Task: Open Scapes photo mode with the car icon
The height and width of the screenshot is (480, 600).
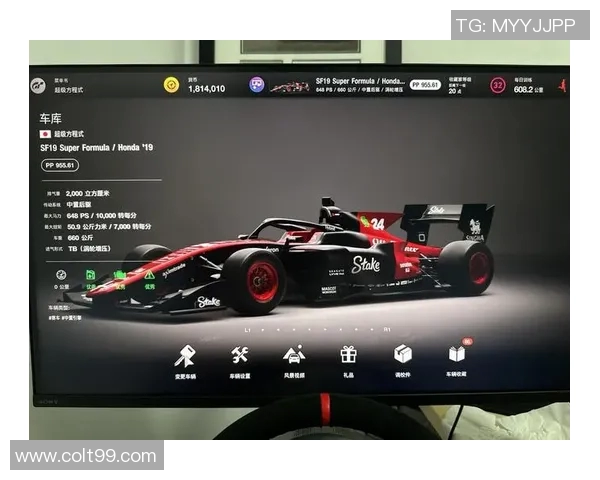Action: (294, 361)
